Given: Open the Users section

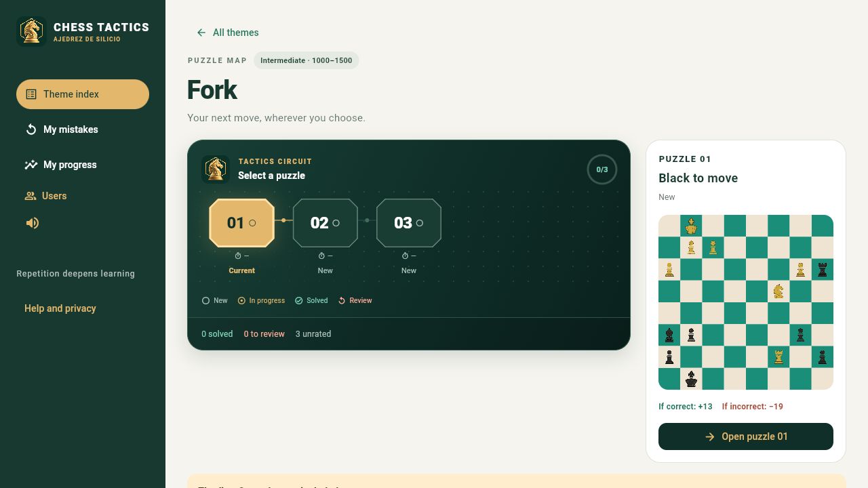Looking at the screenshot, I should [x=45, y=196].
